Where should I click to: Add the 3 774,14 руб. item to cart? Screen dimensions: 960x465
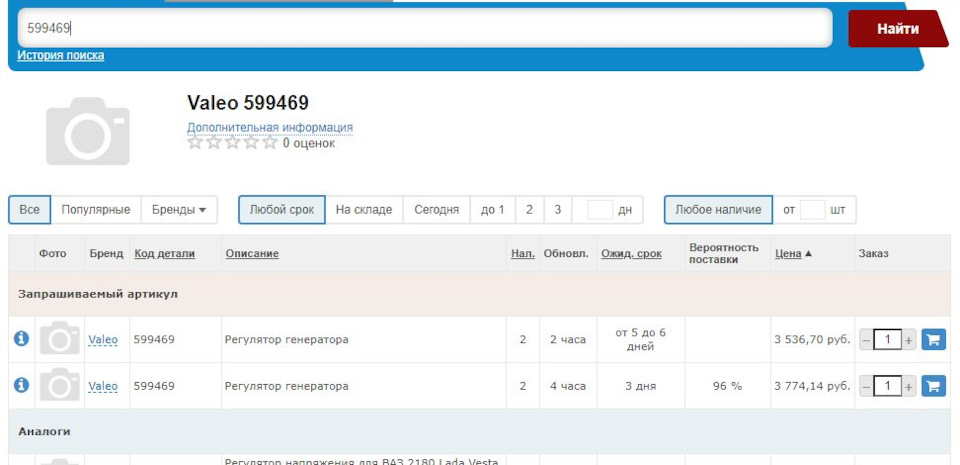tap(933, 385)
